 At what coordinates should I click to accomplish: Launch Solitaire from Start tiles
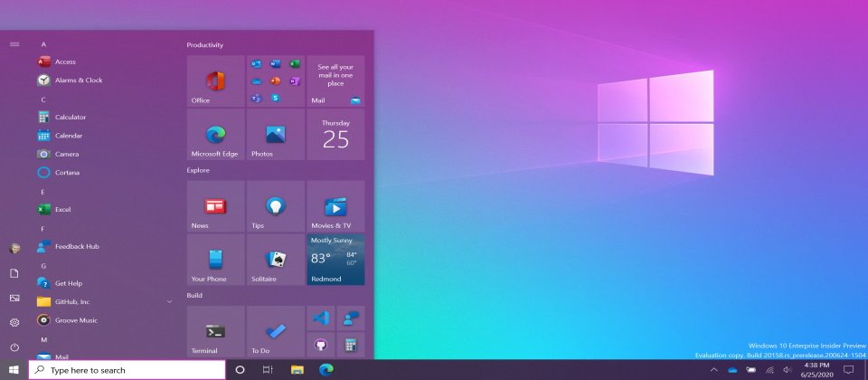pos(275,260)
